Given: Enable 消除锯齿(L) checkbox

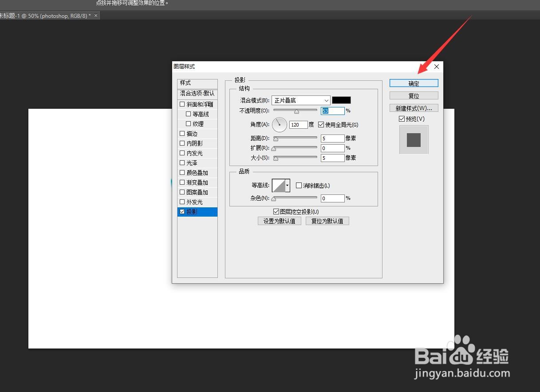Looking at the screenshot, I should pos(299,186).
